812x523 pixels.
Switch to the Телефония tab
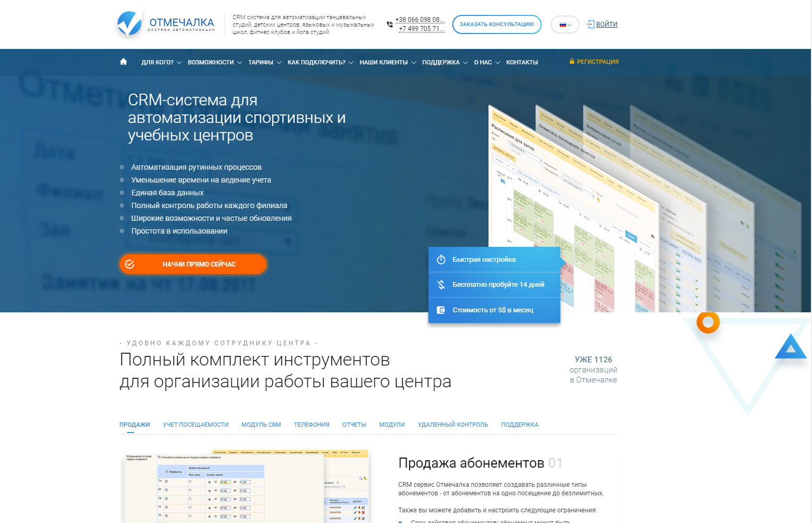[312, 425]
